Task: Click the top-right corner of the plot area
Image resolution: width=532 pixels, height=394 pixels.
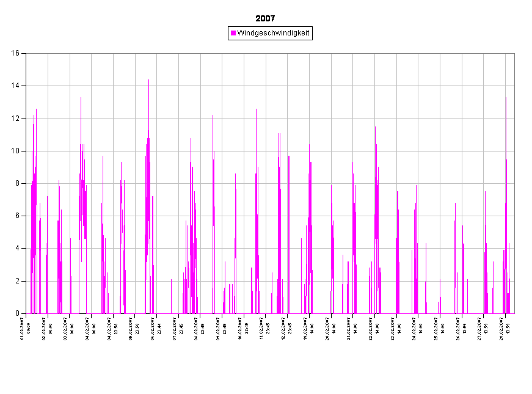Action: (x=514, y=53)
